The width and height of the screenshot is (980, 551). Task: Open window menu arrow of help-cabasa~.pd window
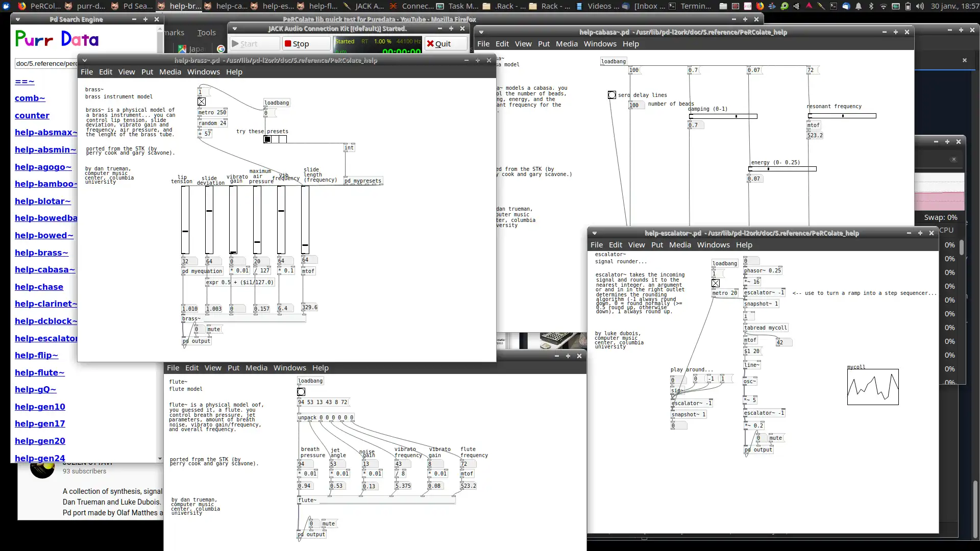[x=481, y=32]
